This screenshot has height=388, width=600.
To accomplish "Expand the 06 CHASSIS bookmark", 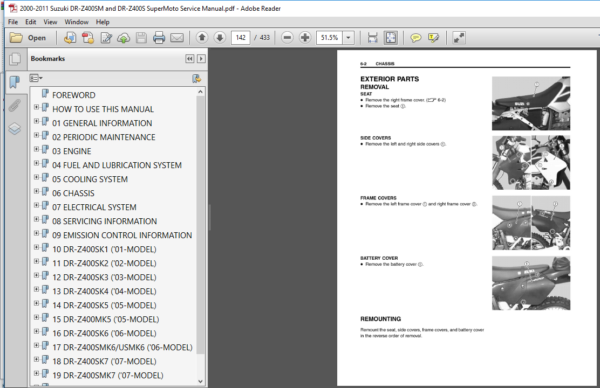I will 36,191.
